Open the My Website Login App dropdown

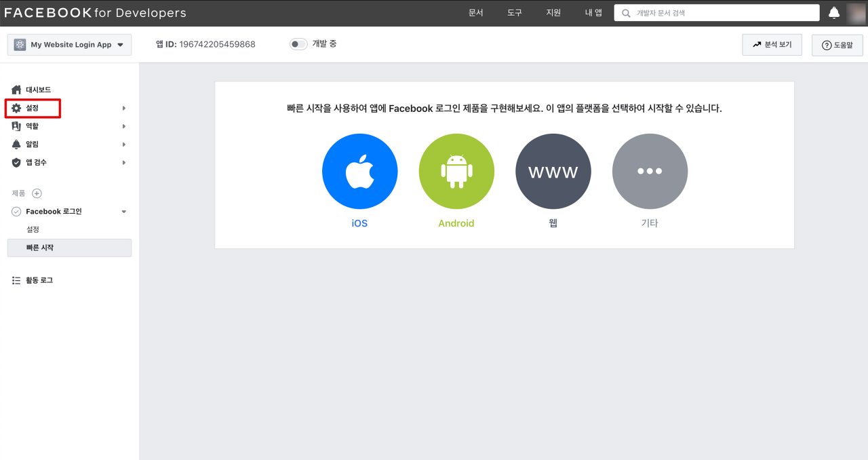tap(70, 45)
